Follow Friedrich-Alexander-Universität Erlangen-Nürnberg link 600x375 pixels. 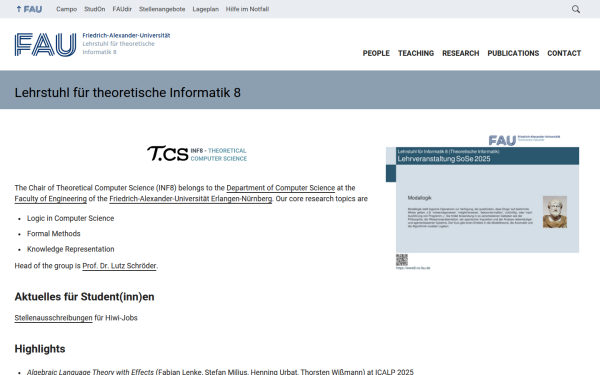click(191, 199)
